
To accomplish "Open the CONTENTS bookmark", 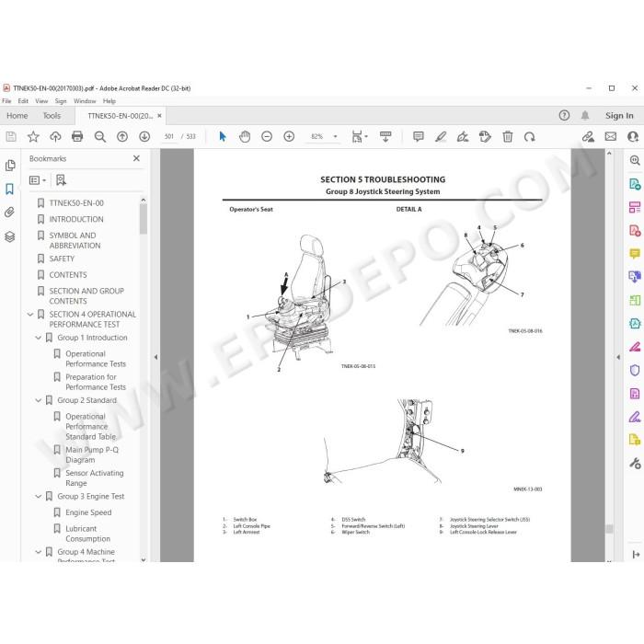I will (x=68, y=275).
